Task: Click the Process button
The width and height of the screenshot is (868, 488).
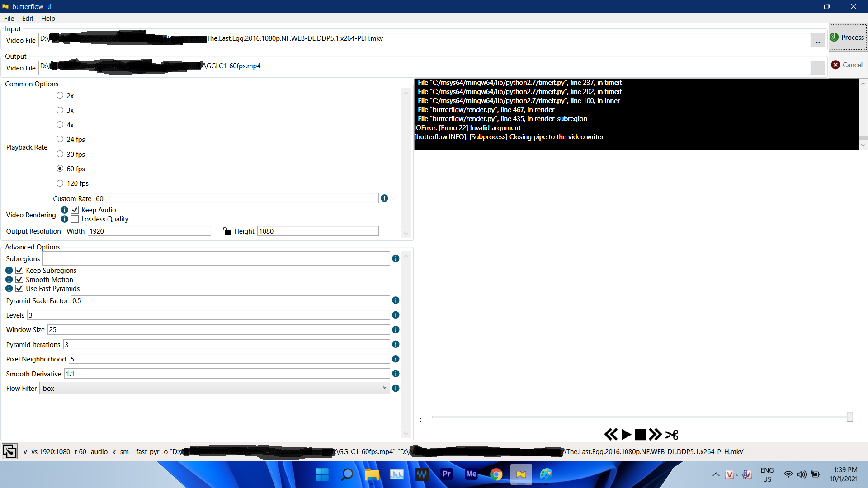Action: pos(848,37)
